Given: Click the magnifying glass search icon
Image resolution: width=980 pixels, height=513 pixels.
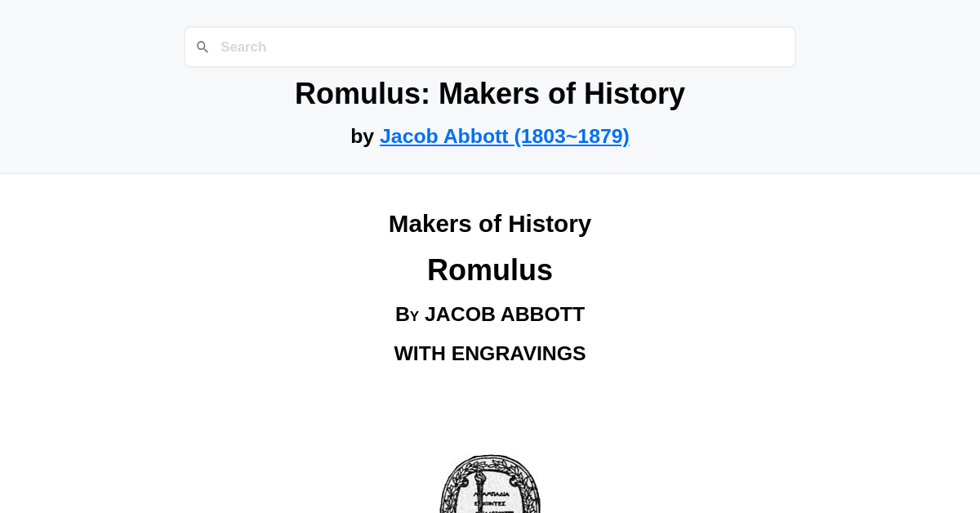Looking at the screenshot, I should pyautogui.click(x=203, y=47).
